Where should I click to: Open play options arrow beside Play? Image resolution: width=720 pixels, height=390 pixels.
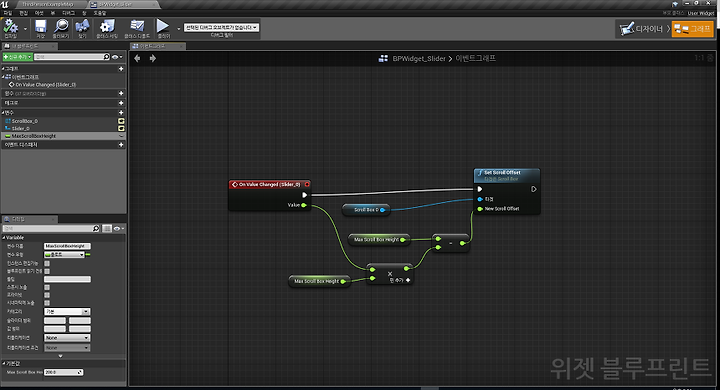coord(178,28)
